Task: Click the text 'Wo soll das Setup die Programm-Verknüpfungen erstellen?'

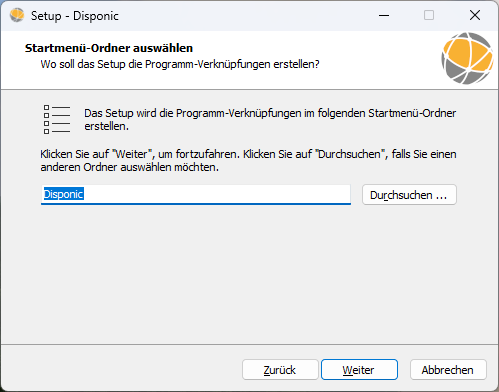Action: [x=180, y=64]
